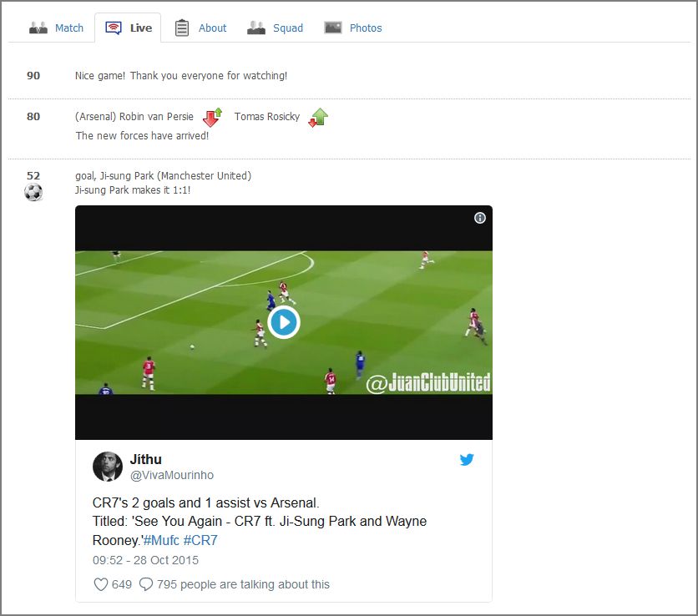This screenshot has width=698, height=616.
Task: Open Jithu's profile avatar
Action: pos(108,467)
